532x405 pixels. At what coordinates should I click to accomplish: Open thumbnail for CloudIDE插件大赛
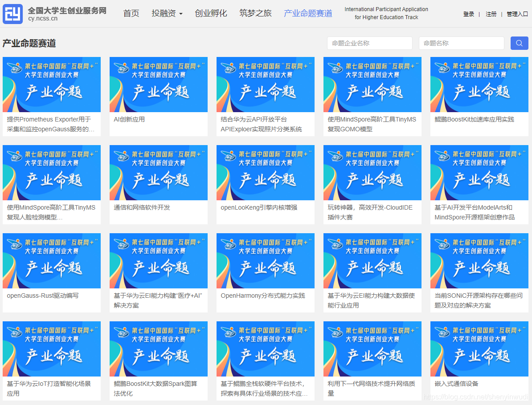click(372, 173)
